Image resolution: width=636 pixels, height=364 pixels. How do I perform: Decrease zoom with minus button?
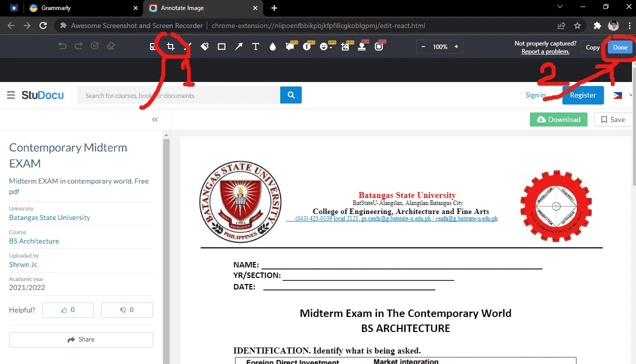pos(423,46)
